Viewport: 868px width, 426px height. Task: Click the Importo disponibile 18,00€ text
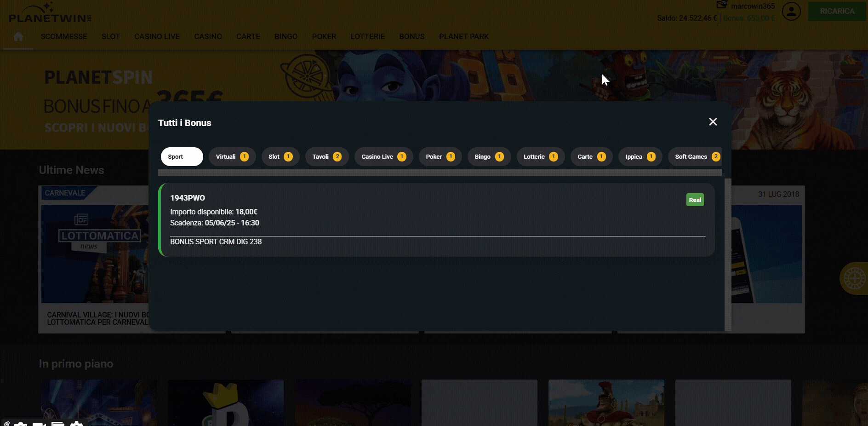click(x=214, y=212)
